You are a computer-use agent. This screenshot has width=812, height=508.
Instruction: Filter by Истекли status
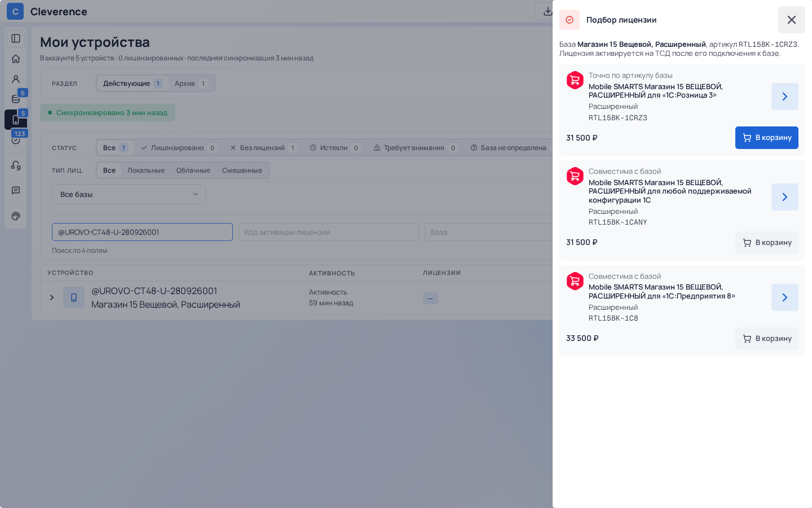[334, 148]
